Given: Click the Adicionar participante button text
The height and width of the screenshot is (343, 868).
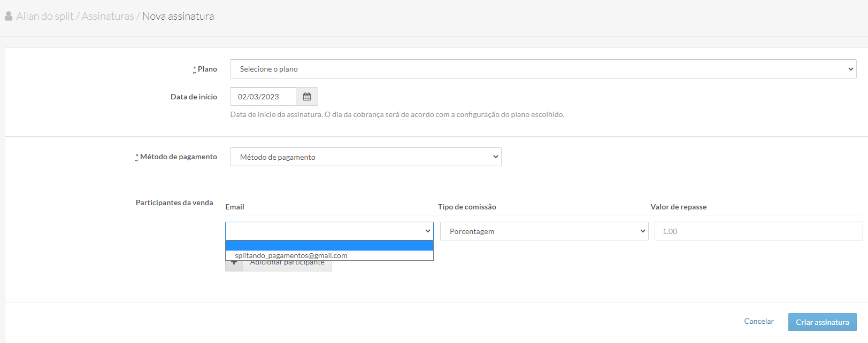Looking at the screenshot, I should 287,266.
